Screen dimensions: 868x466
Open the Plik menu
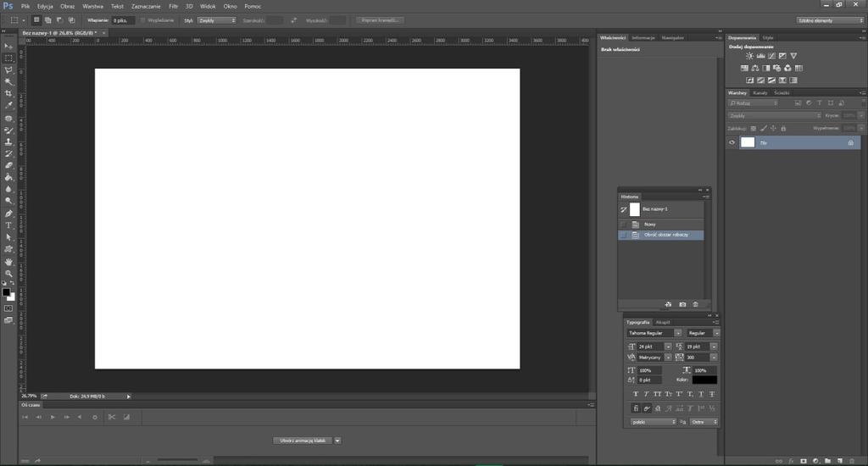tap(25, 6)
